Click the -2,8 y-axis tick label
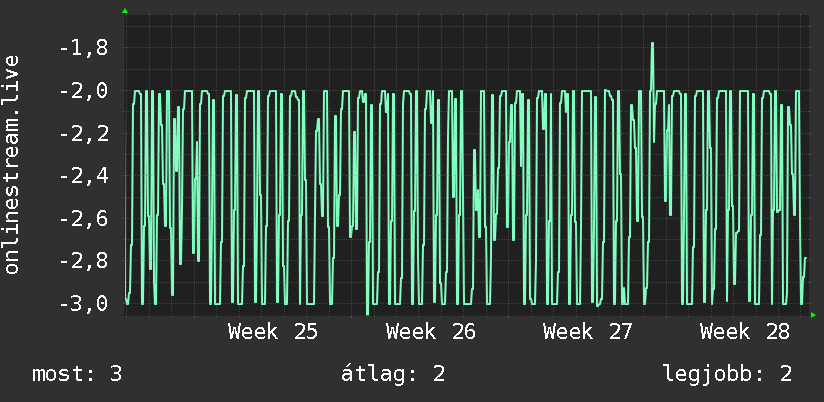This screenshot has height=402, width=824. coord(84,261)
